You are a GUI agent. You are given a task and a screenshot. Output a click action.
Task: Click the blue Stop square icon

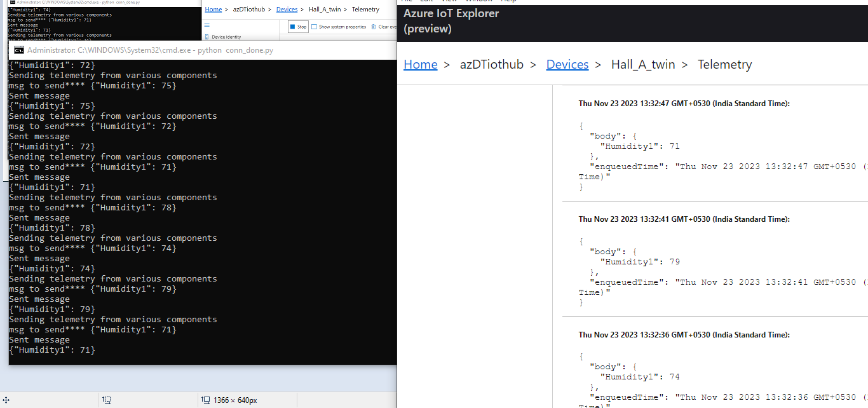[x=292, y=27]
